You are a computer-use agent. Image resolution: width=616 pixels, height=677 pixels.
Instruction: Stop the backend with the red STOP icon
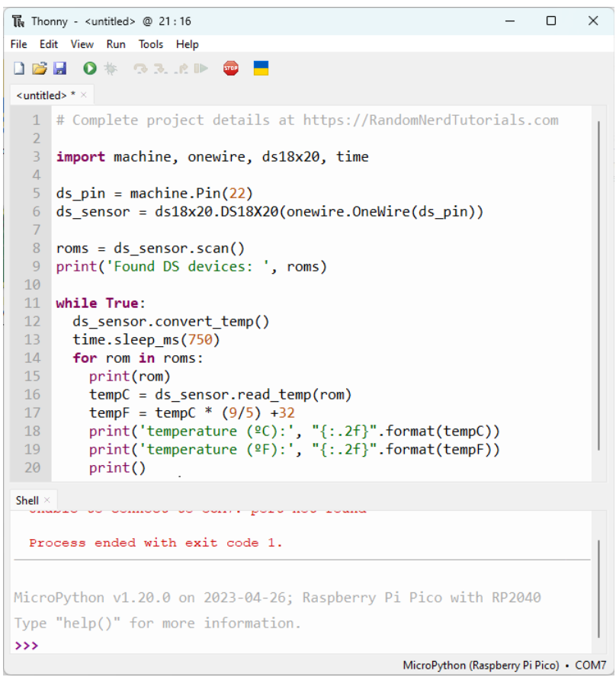231,68
